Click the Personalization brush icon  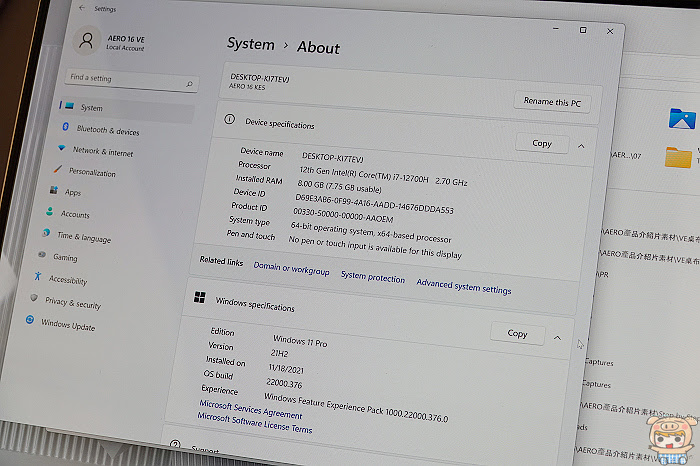58,169
